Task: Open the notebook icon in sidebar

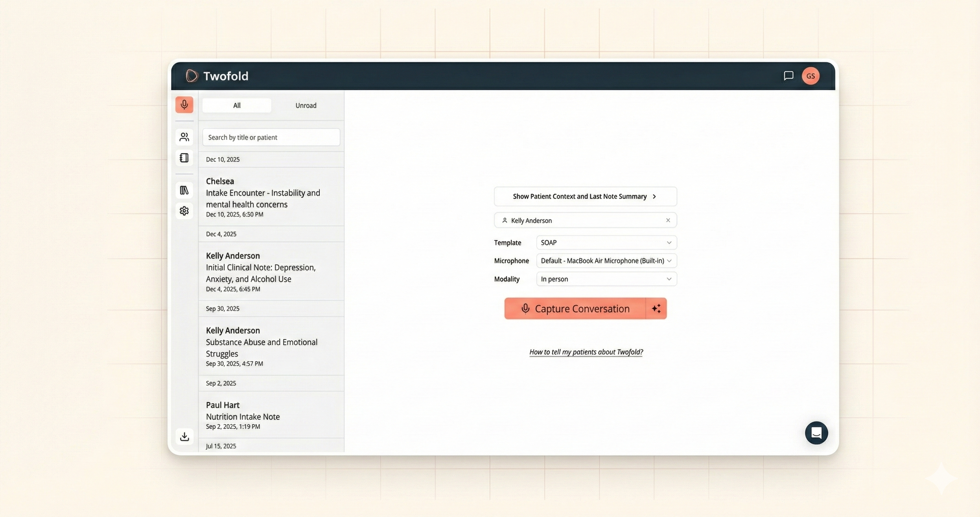Action: tap(184, 158)
